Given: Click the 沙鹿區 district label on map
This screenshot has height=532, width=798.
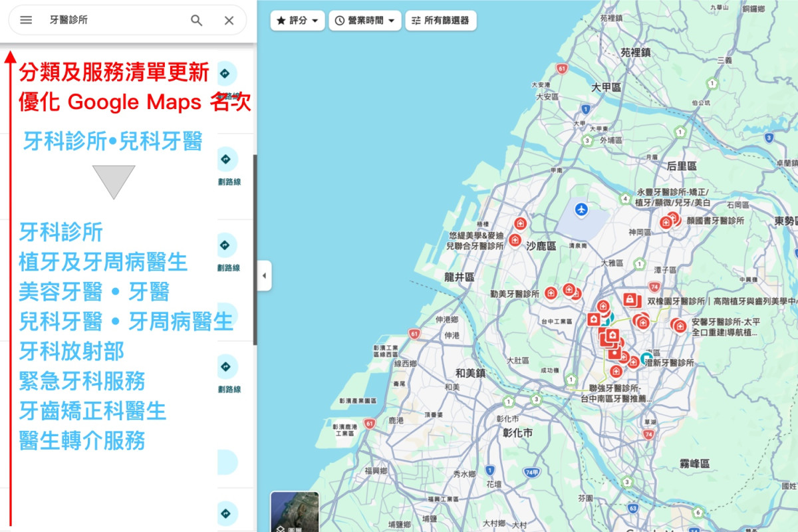Looking at the screenshot, I should 541,246.
